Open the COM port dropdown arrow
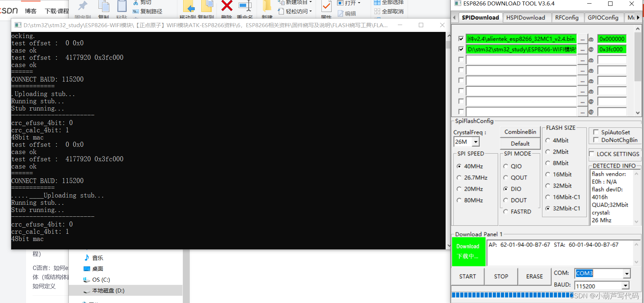This screenshot has height=303, width=644. 627,273
